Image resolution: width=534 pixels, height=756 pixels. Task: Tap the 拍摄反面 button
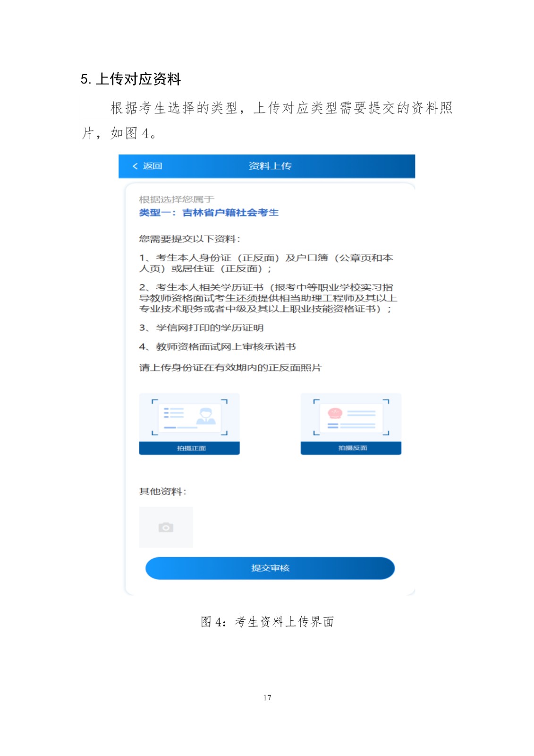tap(351, 448)
